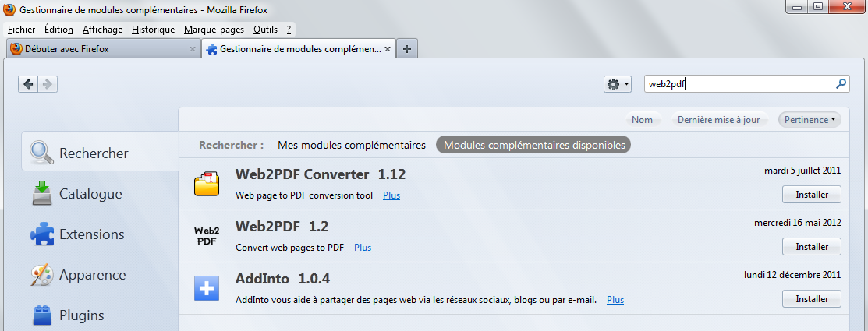Open the Outils menu
This screenshot has height=331, width=868.
click(265, 30)
